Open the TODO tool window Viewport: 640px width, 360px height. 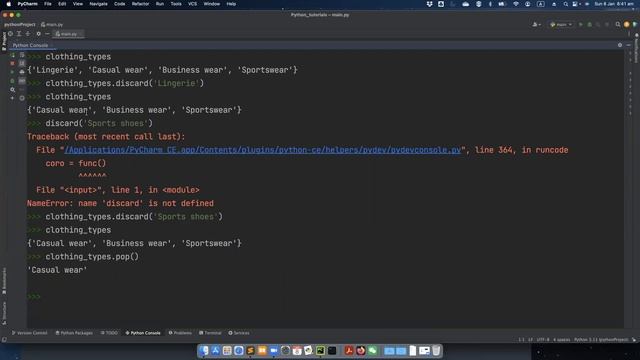109,333
